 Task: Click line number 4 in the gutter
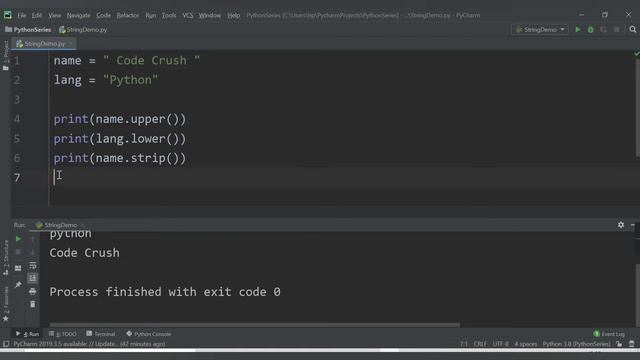[17, 119]
